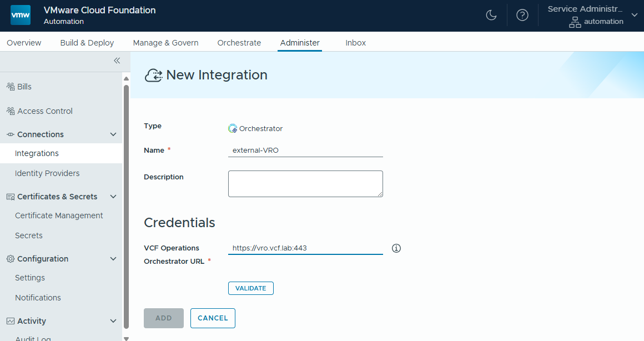Click the ADD button
The image size is (644, 341).
[163, 318]
